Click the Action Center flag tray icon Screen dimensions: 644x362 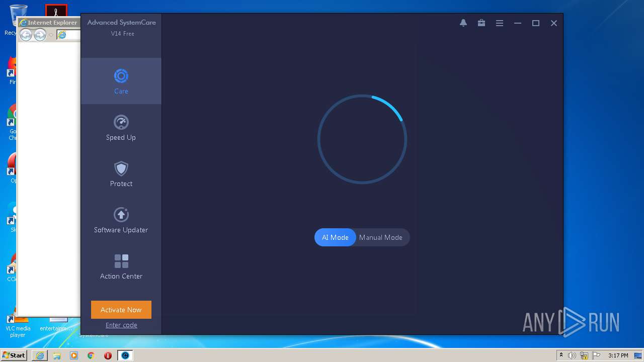[596, 355]
